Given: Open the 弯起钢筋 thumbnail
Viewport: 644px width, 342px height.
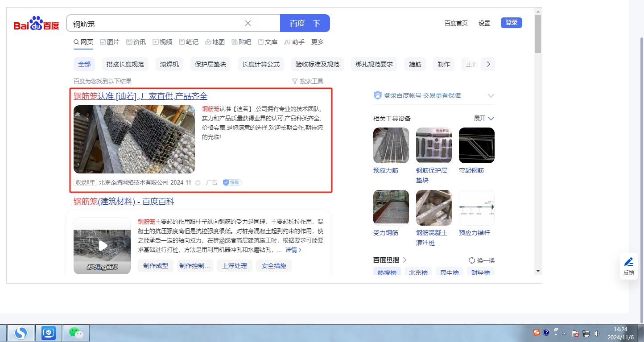Looking at the screenshot, I should click(477, 145).
